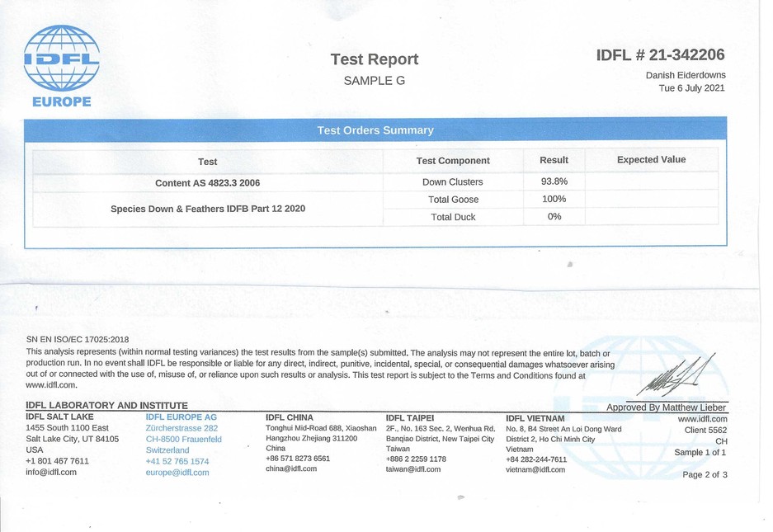Click the 100% result value
Viewport: 773px width, 532px height.
(554, 200)
